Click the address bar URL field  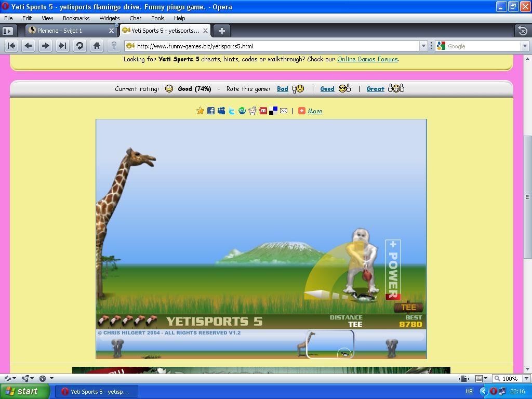coord(272,46)
